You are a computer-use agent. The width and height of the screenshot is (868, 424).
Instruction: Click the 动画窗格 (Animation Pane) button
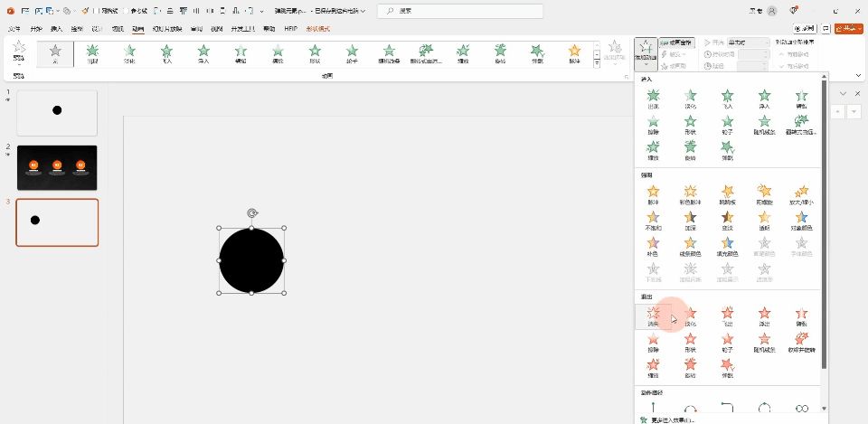[x=677, y=42]
